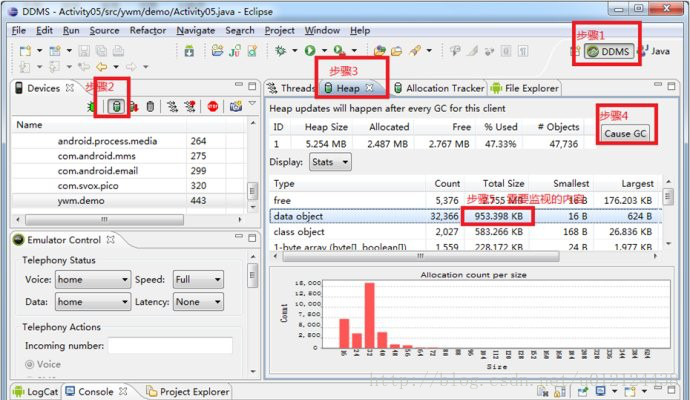Viewport: 690px width, 400px height.
Task: Click the Devices list horizontal scrollbar
Action: point(104,219)
